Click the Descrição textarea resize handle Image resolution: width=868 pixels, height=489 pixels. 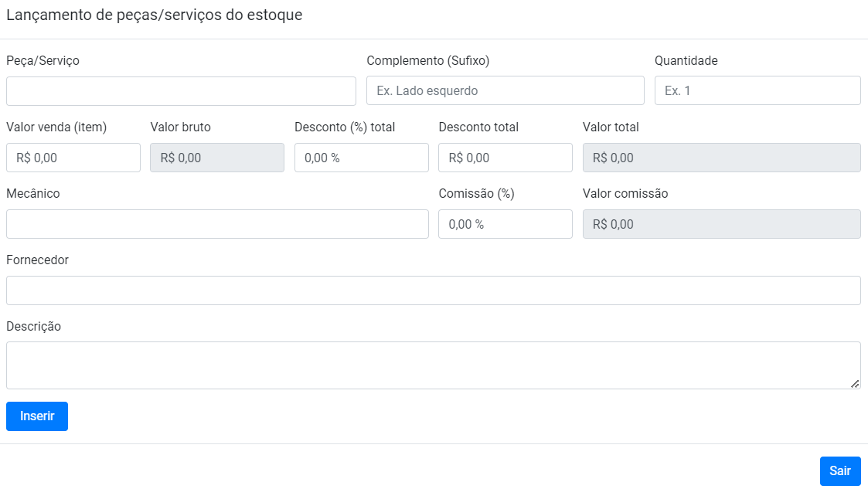pyautogui.click(x=855, y=383)
